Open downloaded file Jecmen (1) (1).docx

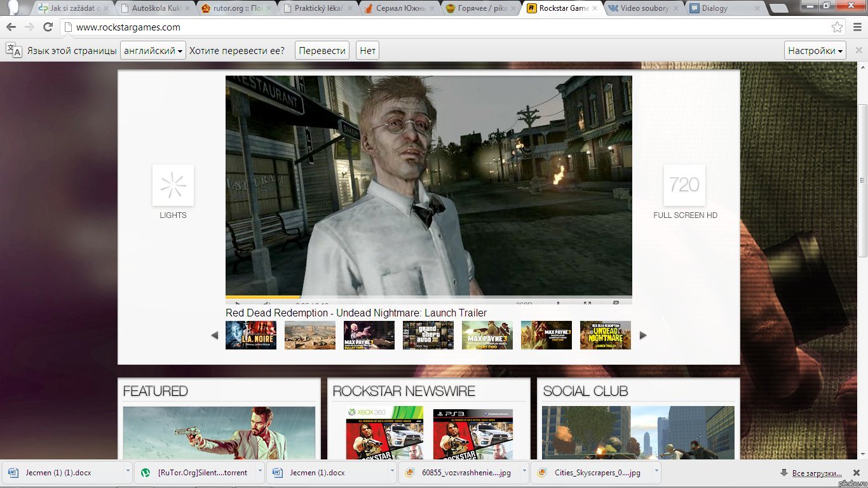coord(62,472)
